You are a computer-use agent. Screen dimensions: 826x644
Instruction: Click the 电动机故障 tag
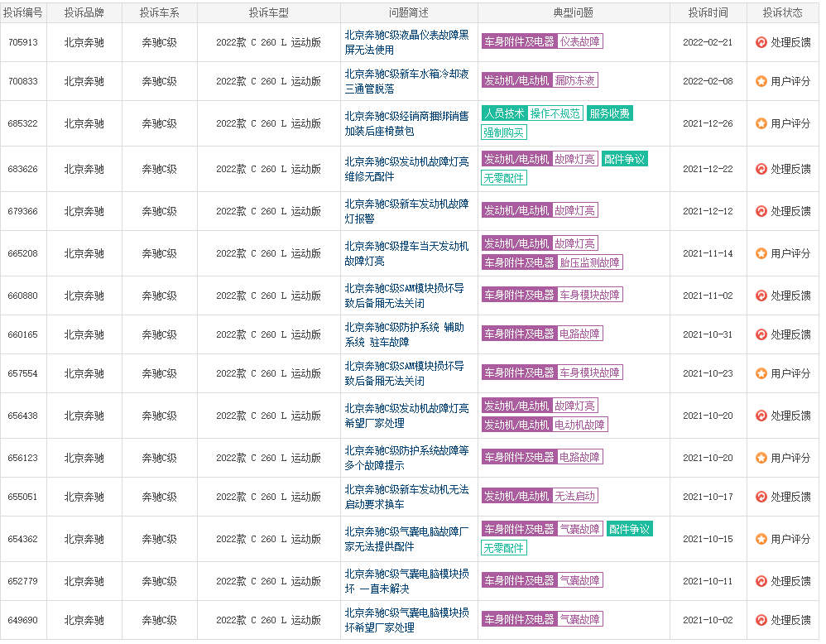[x=579, y=425]
